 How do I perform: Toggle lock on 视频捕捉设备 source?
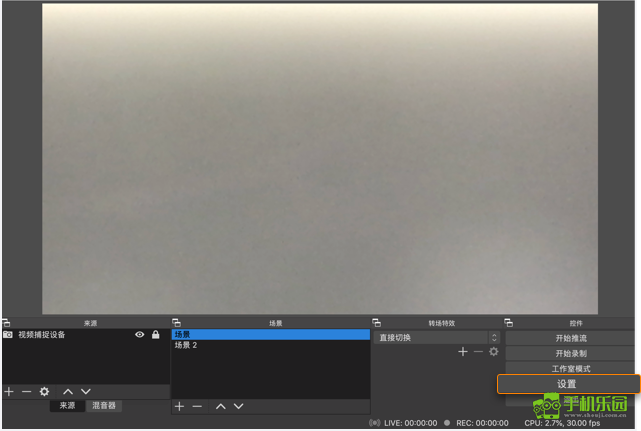click(x=155, y=335)
